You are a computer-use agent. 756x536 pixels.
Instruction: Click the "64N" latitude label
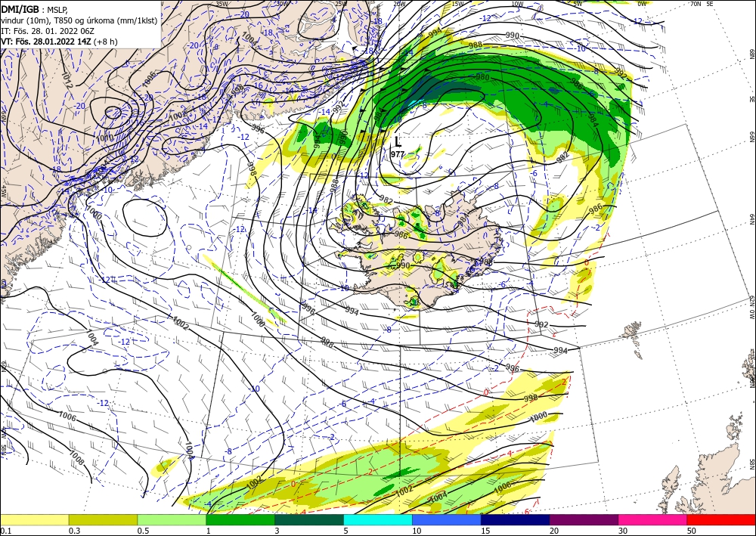pos(751,219)
